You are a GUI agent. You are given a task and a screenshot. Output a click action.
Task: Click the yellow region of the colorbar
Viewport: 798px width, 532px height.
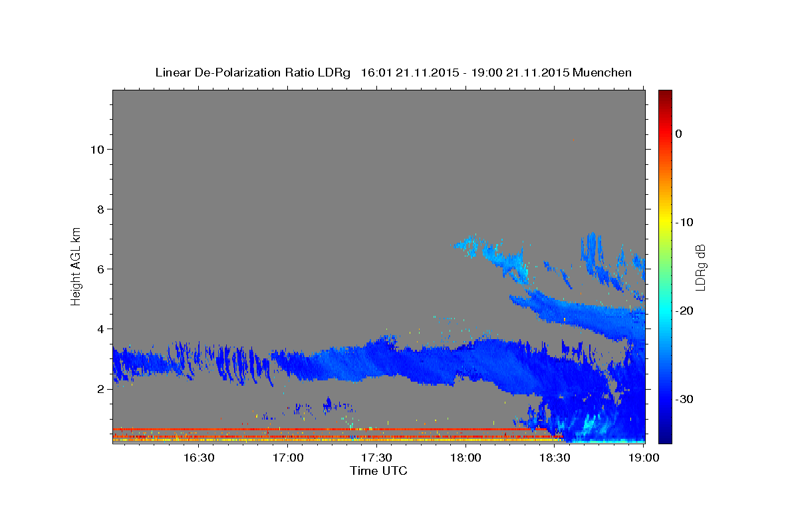coord(665,219)
